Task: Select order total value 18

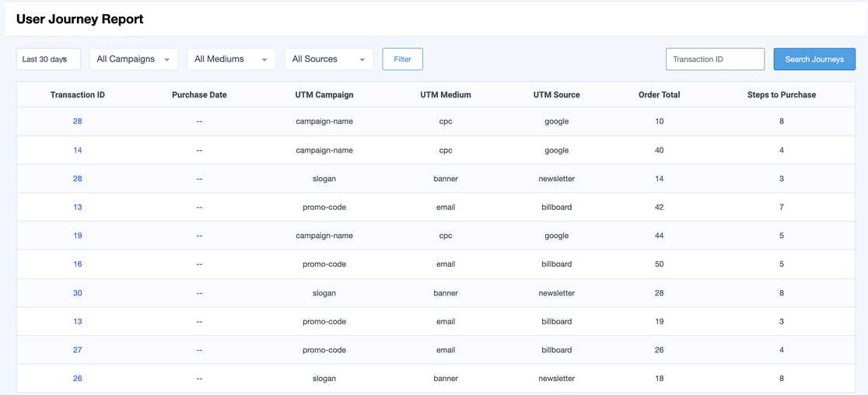Action: point(660,379)
